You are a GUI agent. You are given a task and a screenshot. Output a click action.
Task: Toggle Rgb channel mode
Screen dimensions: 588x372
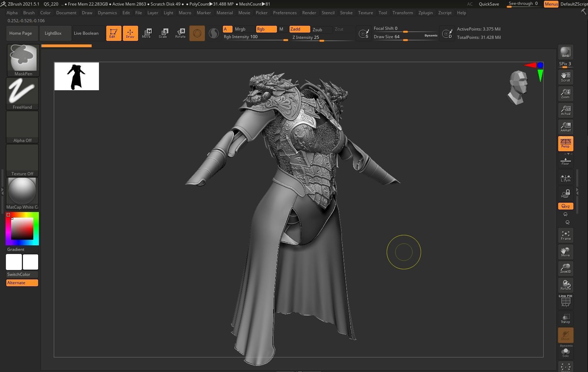click(x=266, y=29)
